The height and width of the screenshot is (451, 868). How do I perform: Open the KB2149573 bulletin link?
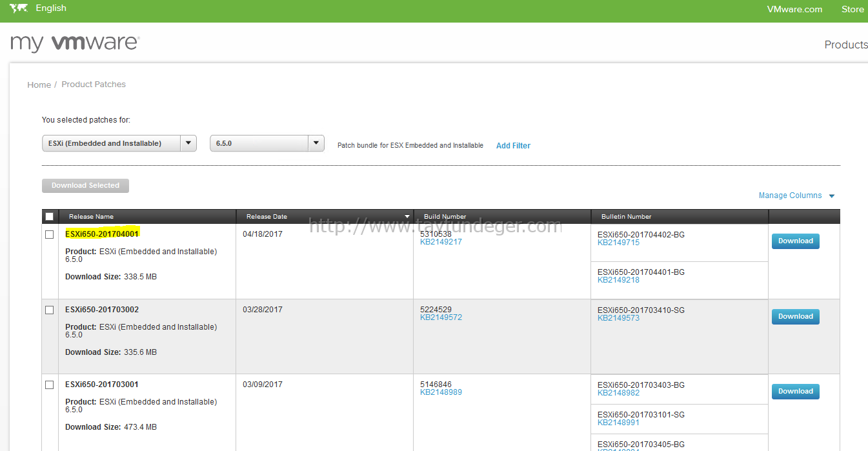click(x=618, y=318)
